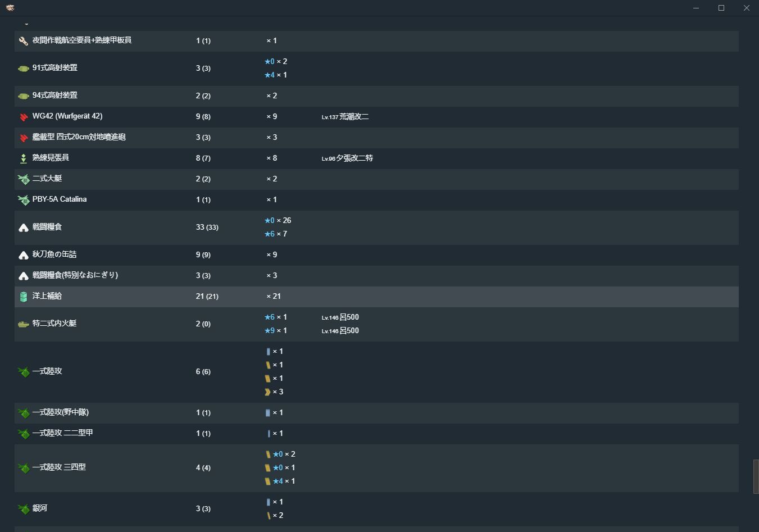Click the lookout icon beside 熟練見張員

[x=23, y=158]
